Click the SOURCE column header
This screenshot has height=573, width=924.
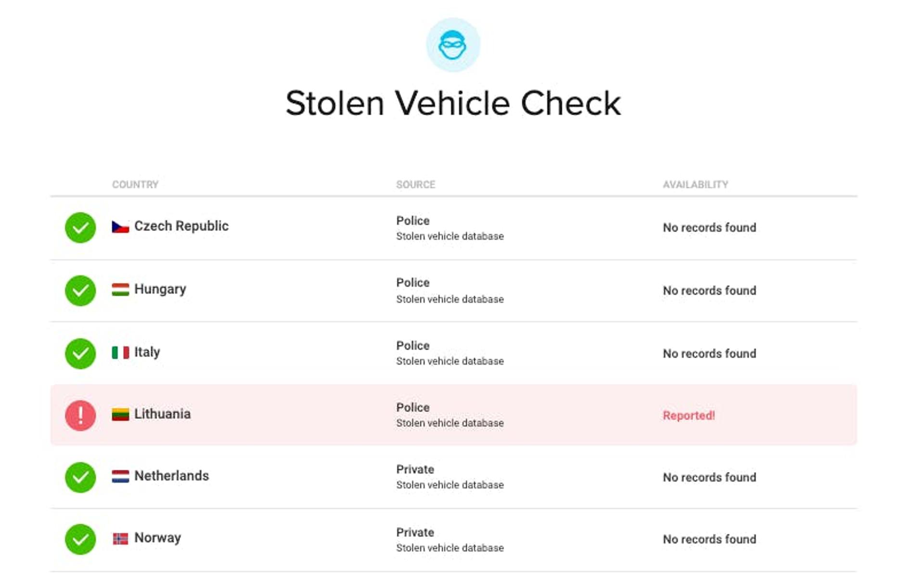(415, 184)
